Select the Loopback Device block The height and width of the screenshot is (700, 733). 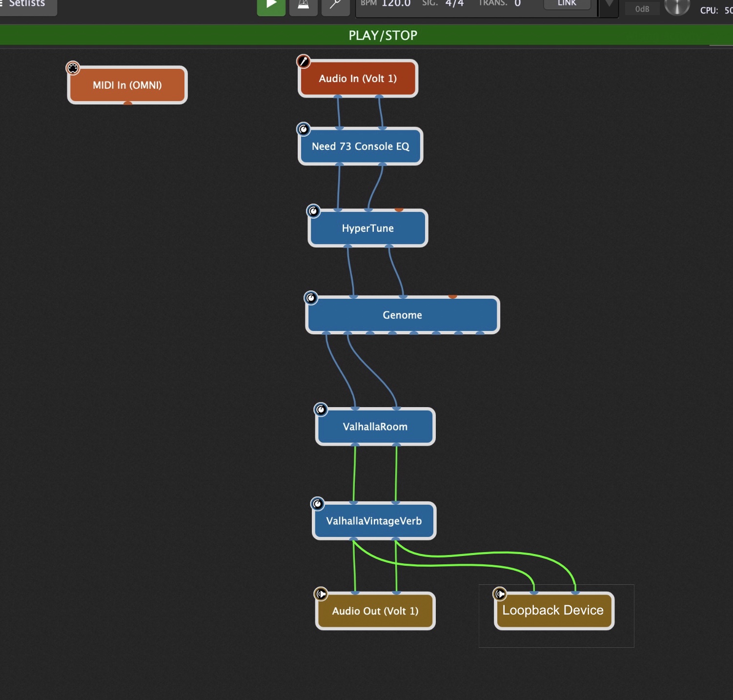pyautogui.click(x=554, y=611)
